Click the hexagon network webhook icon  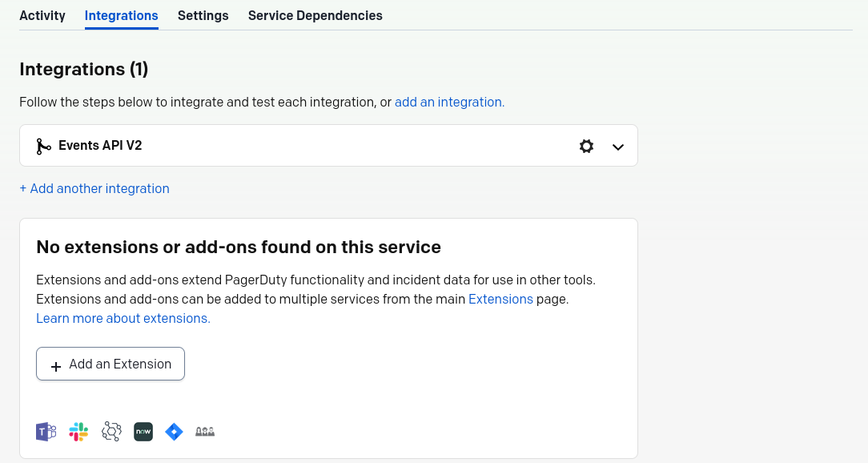coord(111,432)
